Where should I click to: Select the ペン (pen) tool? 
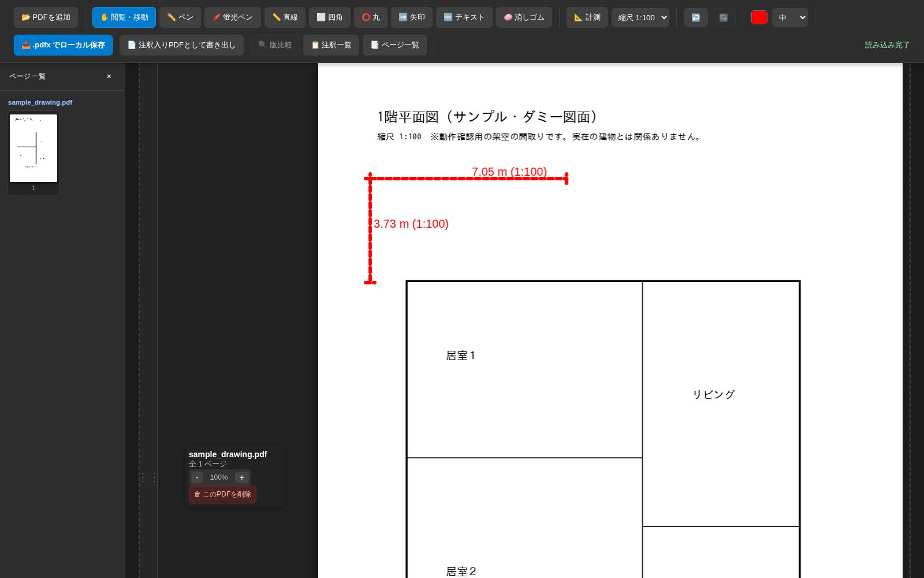click(x=180, y=17)
